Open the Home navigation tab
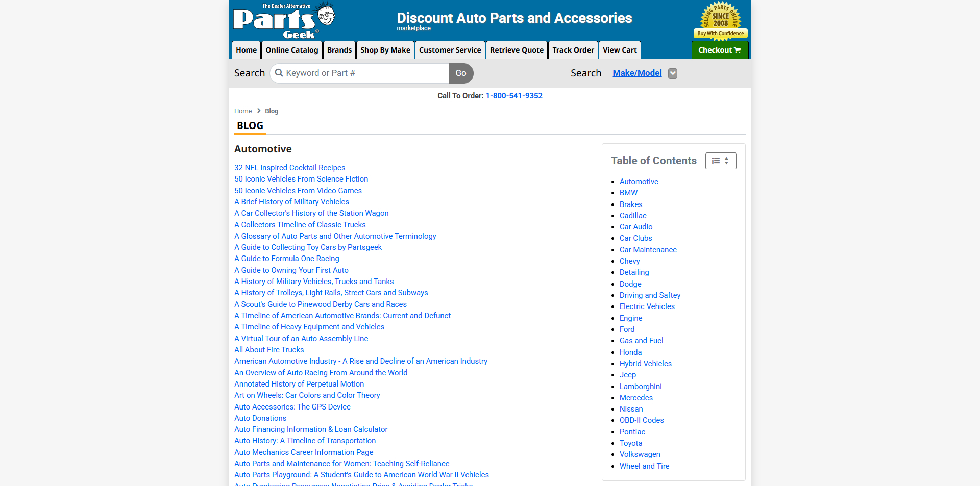Screen dimensions: 980x486 pyautogui.click(x=246, y=50)
